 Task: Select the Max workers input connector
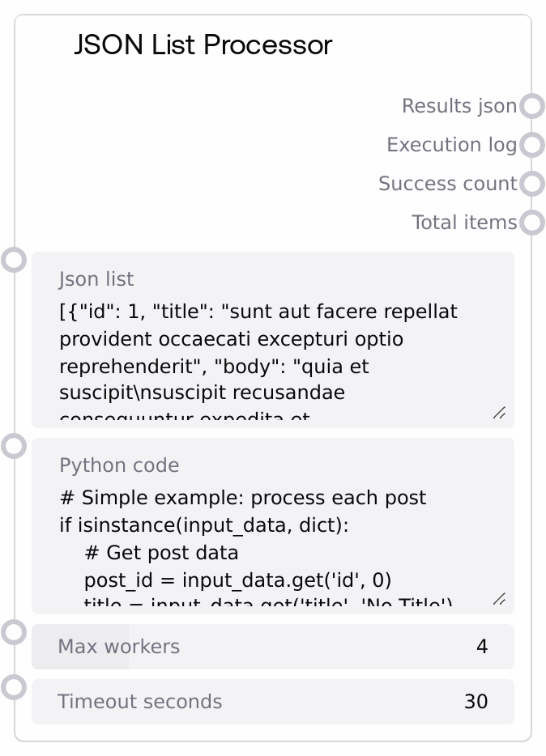click(15, 632)
